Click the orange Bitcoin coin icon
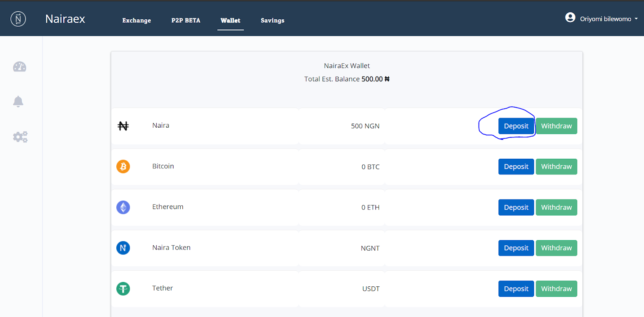Image resolution: width=644 pixels, height=317 pixels. click(123, 166)
